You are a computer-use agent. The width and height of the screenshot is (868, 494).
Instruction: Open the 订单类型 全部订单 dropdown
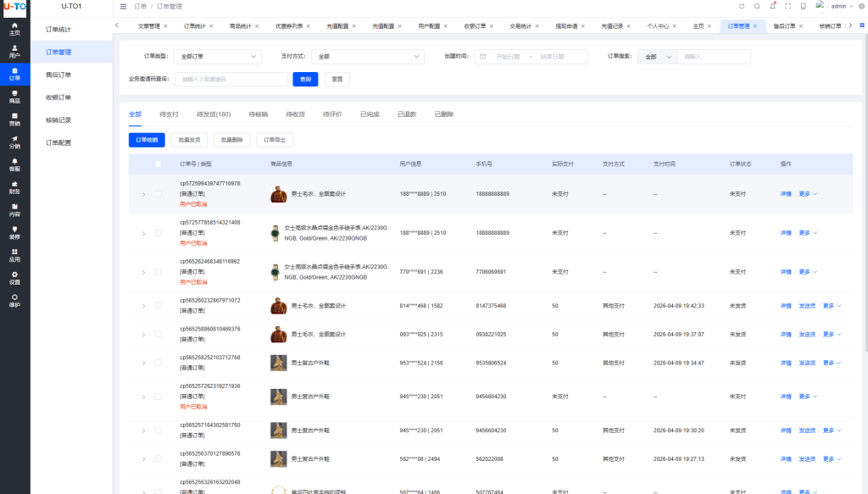[218, 57]
